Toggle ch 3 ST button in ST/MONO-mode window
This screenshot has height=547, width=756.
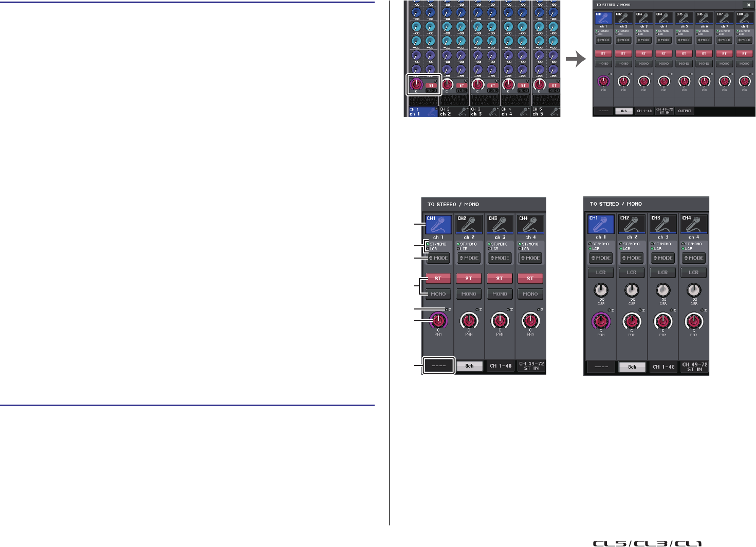tap(500, 278)
